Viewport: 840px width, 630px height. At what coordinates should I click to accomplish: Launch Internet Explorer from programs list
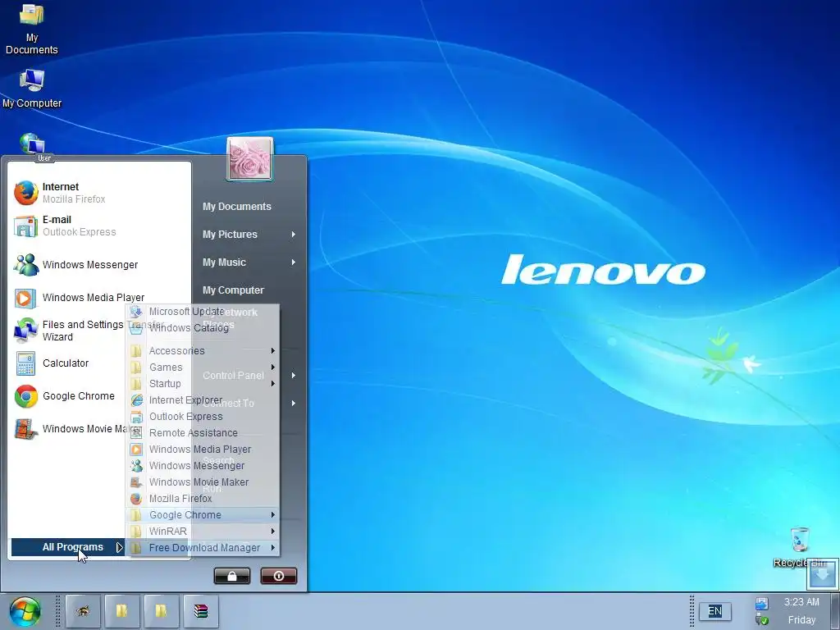click(x=203, y=400)
